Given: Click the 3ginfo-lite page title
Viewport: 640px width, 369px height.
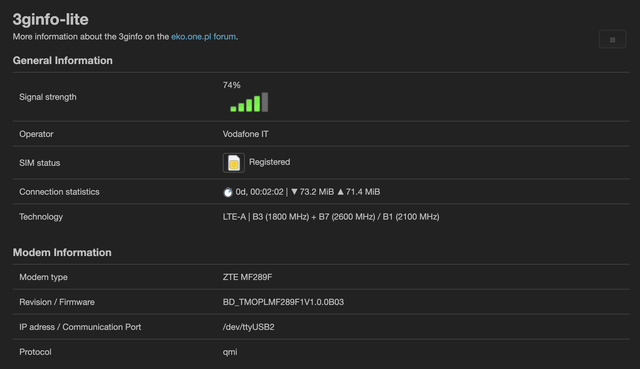Looking at the screenshot, I should (50, 19).
